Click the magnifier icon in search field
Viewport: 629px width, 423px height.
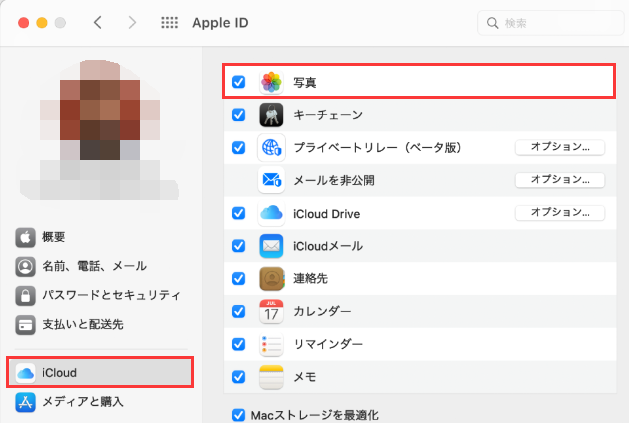click(492, 23)
